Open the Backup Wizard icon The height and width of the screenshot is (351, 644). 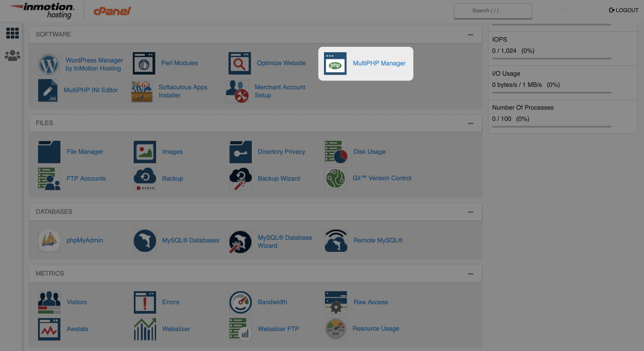coord(241,179)
